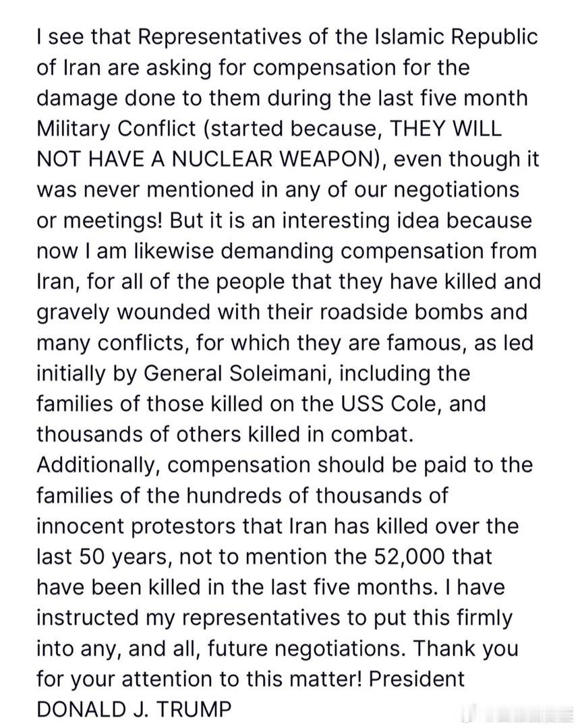
Task: Click the words "attention to this matter"
Action: tap(241, 679)
